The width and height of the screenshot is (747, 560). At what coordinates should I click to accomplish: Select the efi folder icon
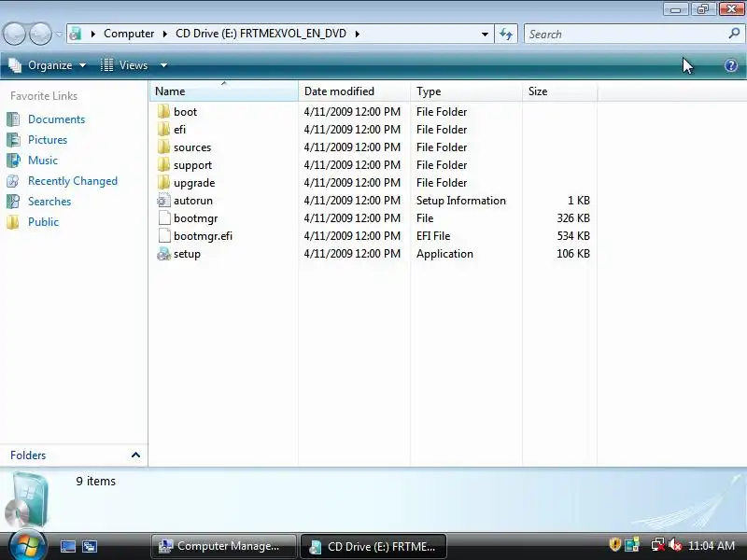pos(163,129)
